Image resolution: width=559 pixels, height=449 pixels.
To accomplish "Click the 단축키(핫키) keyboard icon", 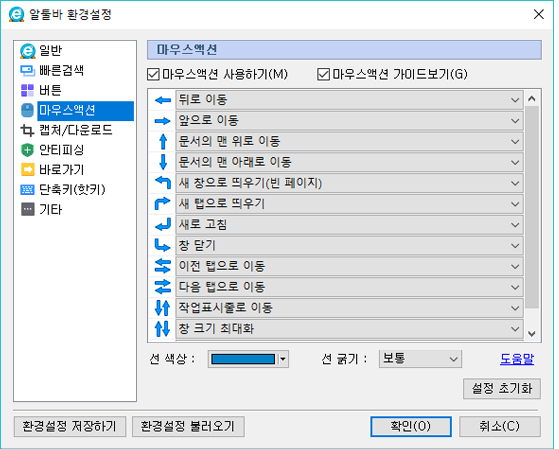I will pos(28,190).
